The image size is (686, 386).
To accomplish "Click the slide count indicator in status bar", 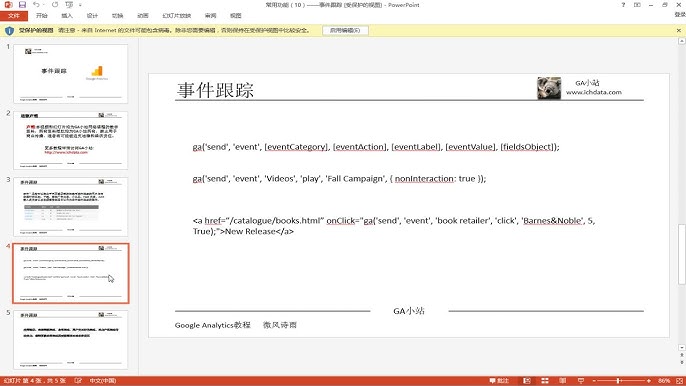I will [x=35, y=381].
